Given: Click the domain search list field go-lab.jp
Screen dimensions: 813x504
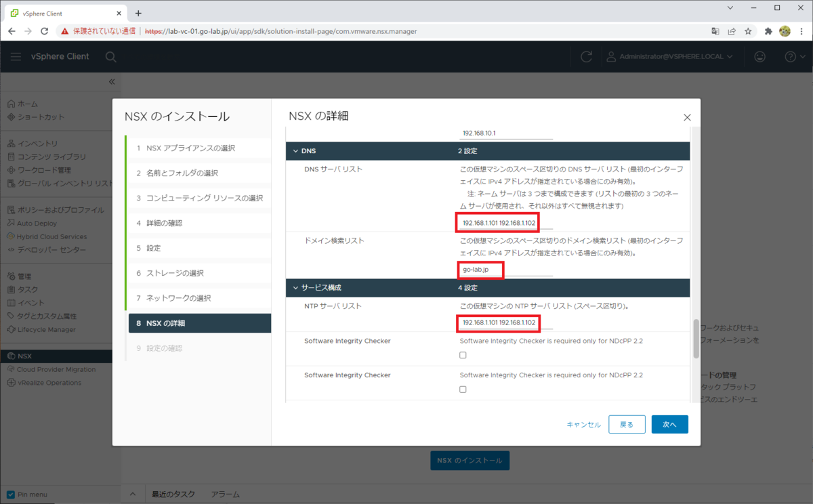Looking at the screenshot, I should coord(506,270).
